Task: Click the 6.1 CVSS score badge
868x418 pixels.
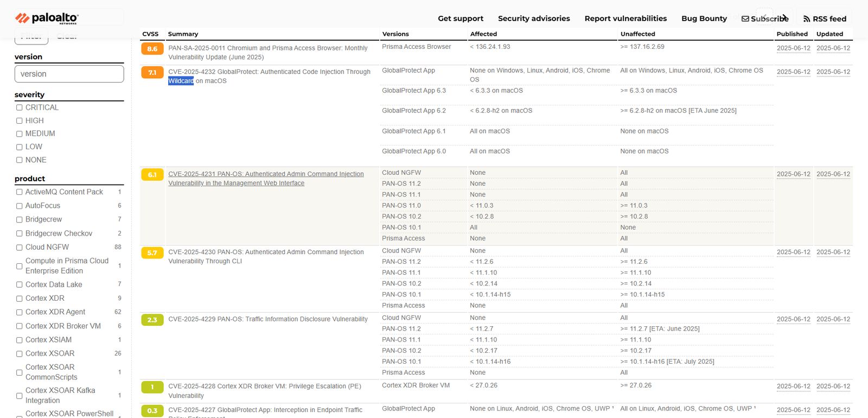Action: [x=152, y=175]
